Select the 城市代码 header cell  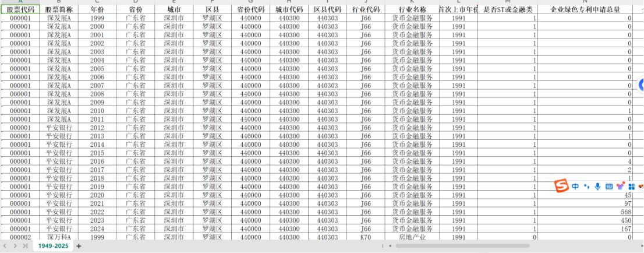click(289, 9)
